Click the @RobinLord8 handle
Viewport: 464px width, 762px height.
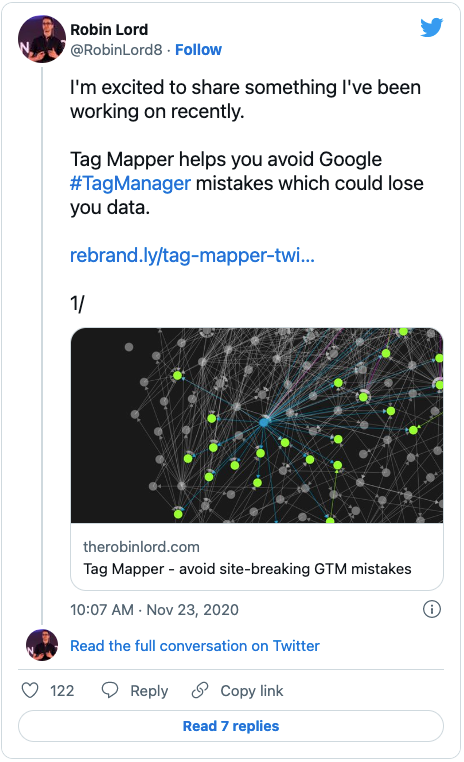point(116,50)
